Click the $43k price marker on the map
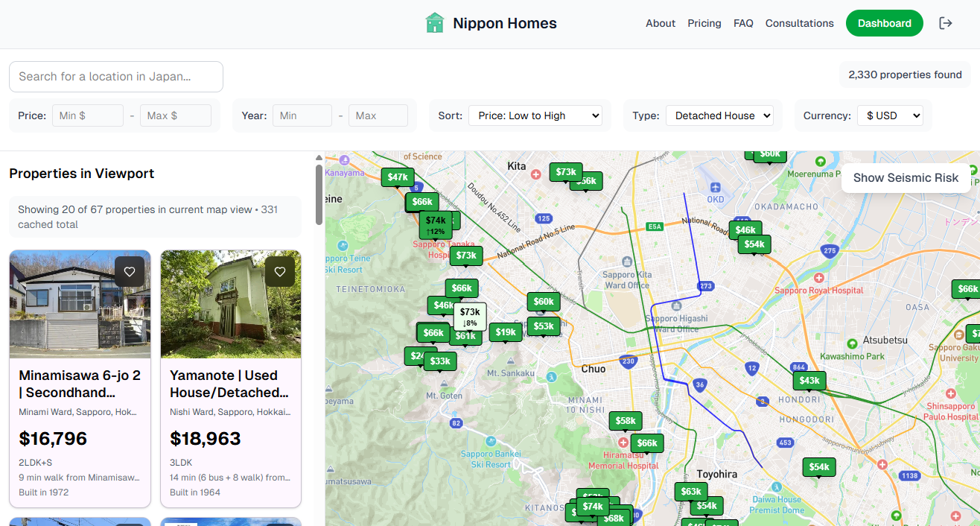The image size is (980, 526). pyautogui.click(x=809, y=380)
